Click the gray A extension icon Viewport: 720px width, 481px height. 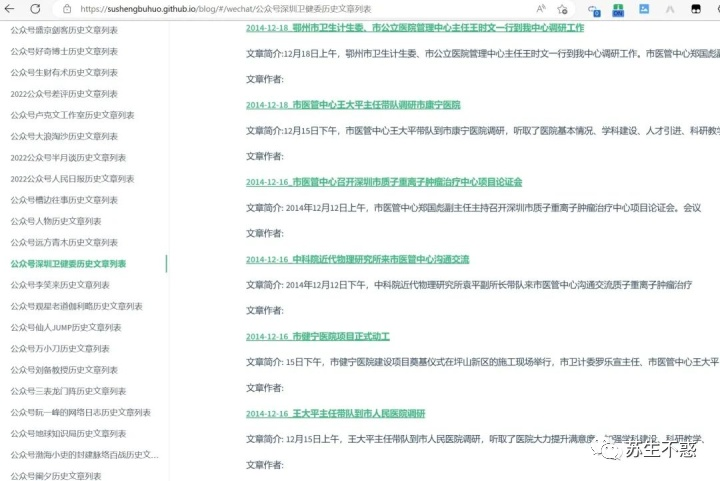coord(670,9)
